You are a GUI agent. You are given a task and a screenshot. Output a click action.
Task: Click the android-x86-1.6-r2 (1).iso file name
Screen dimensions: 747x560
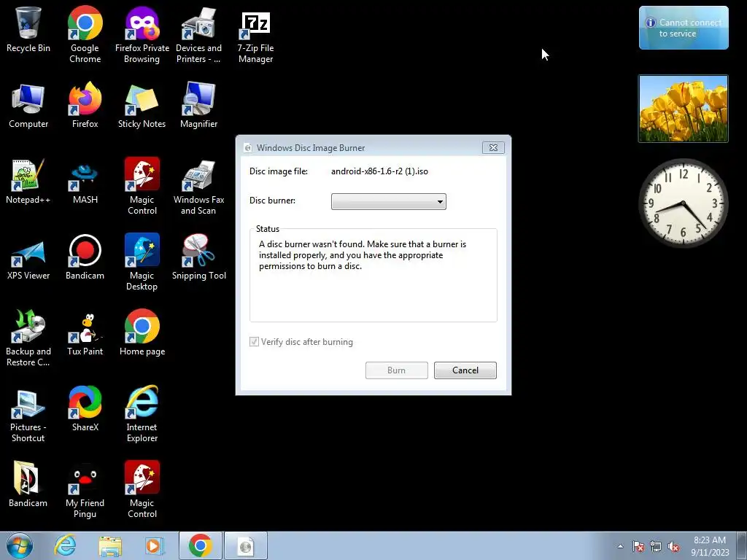379,171
